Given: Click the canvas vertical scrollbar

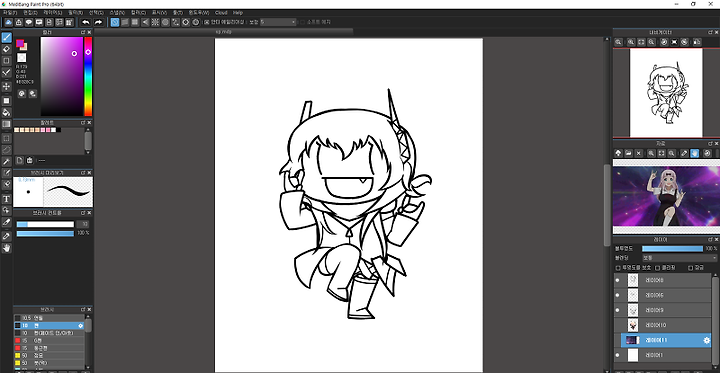Looking at the screenshot, I should click(x=608, y=206).
